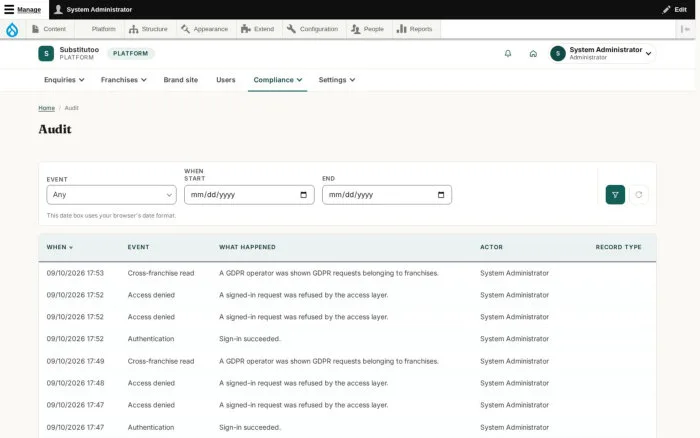The image size is (700, 438).
Task: Open the Manage hamburger menu
Action: pyautogui.click(x=22, y=9)
